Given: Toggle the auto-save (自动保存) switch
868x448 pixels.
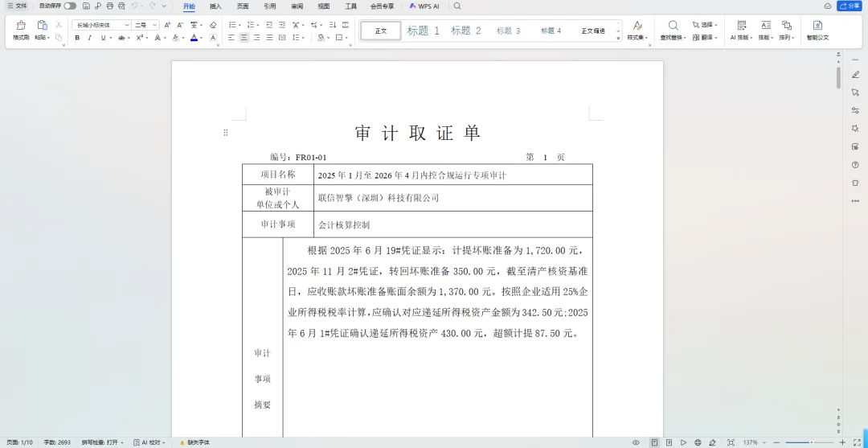Looking at the screenshot, I should tap(70, 6).
